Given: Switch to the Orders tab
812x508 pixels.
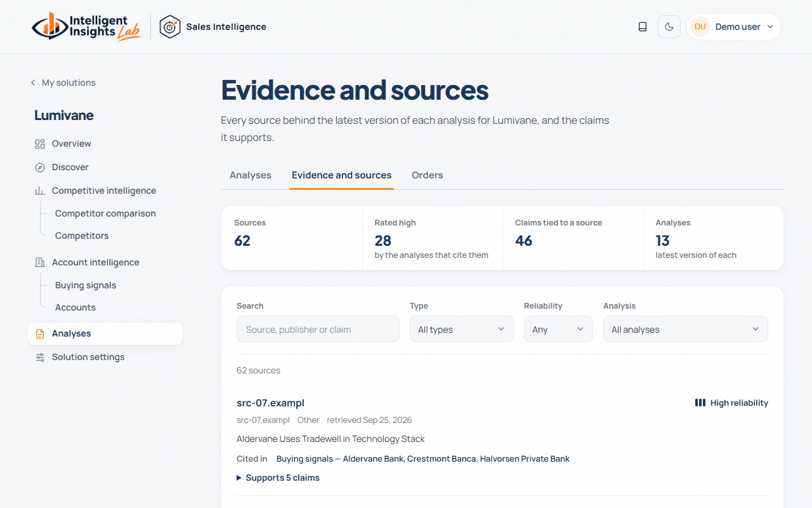Looking at the screenshot, I should point(428,175).
